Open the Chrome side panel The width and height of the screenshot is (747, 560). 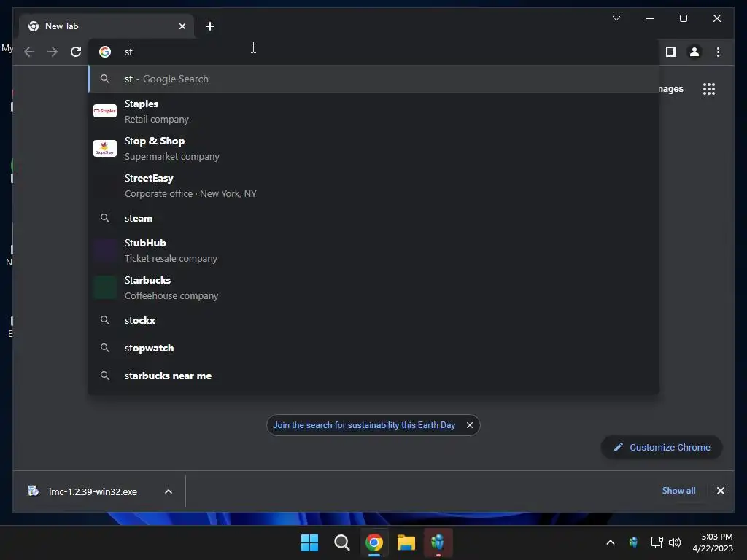pyautogui.click(x=671, y=52)
